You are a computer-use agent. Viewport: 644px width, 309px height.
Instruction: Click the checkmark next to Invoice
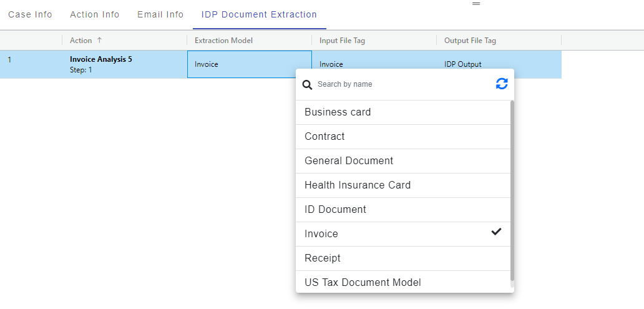tap(496, 232)
